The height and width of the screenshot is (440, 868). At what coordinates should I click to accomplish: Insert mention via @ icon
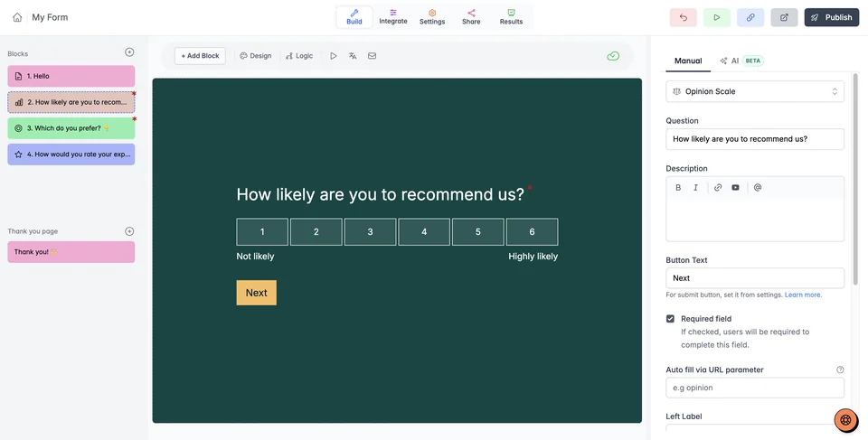click(x=758, y=188)
